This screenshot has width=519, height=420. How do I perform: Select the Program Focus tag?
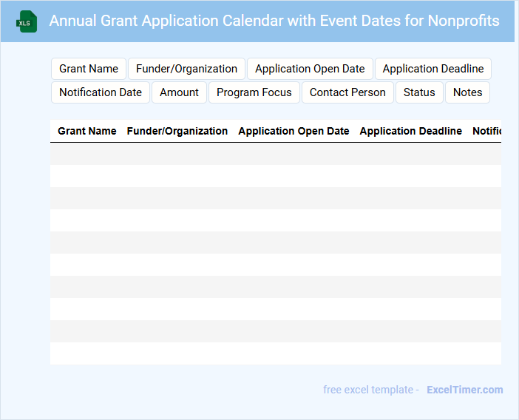(x=254, y=92)
